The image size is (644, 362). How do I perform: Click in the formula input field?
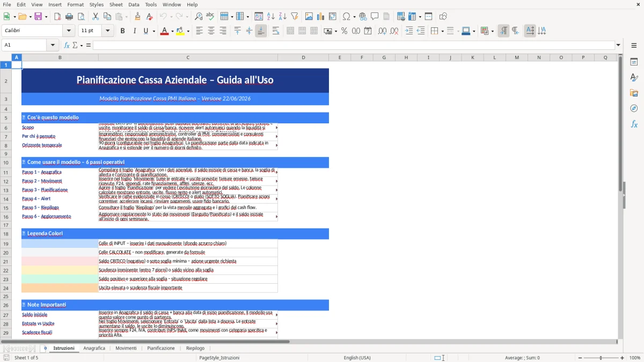coord(354,45)
